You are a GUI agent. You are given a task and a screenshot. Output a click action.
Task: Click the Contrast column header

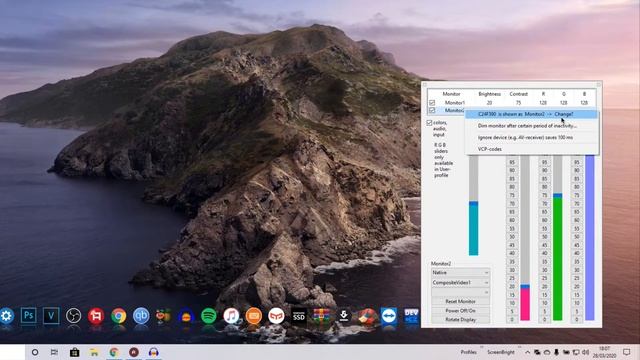pyautogui.click(x=518, y=94)
